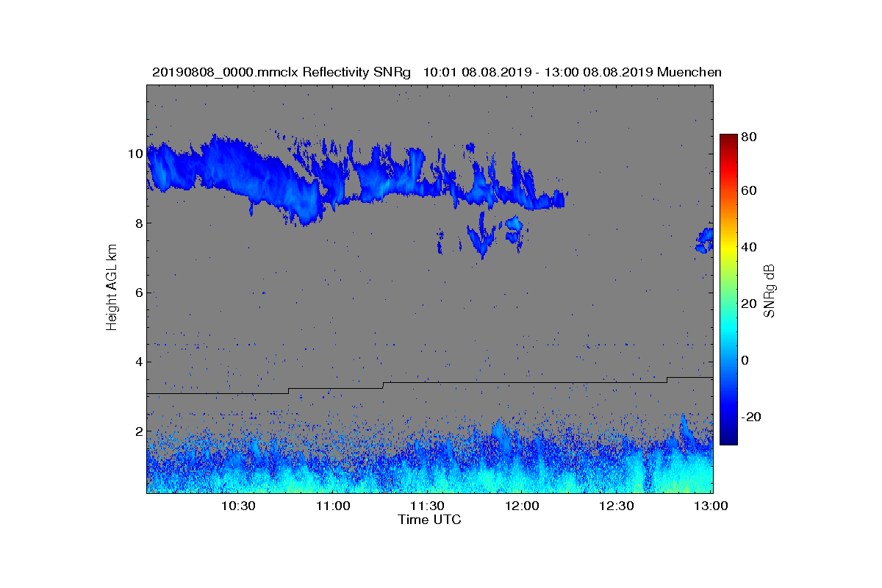This screenshot has height=588, width=882.
Task: Click the height tick label '8'
Action: point(138,223)
